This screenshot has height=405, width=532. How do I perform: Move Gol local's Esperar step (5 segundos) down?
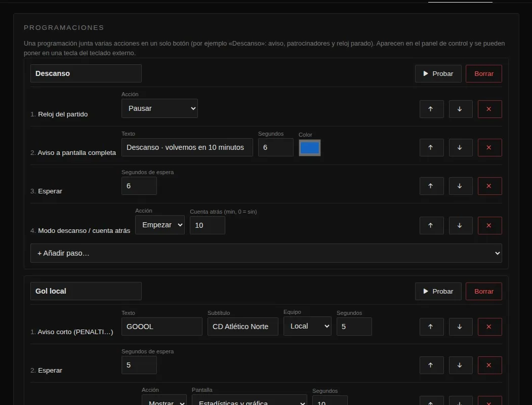461,366
